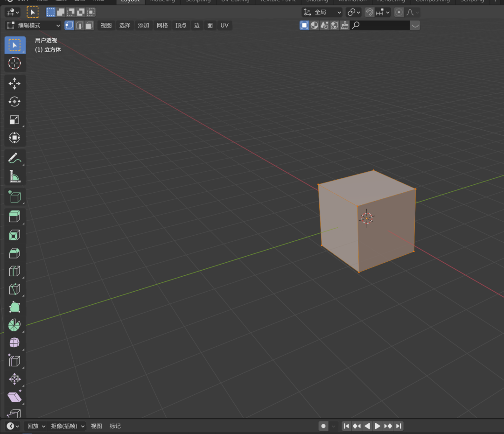Screen dimensions: 504x434
Task: Toggle snapping magnet on
Action: click(x=370, y=12)
